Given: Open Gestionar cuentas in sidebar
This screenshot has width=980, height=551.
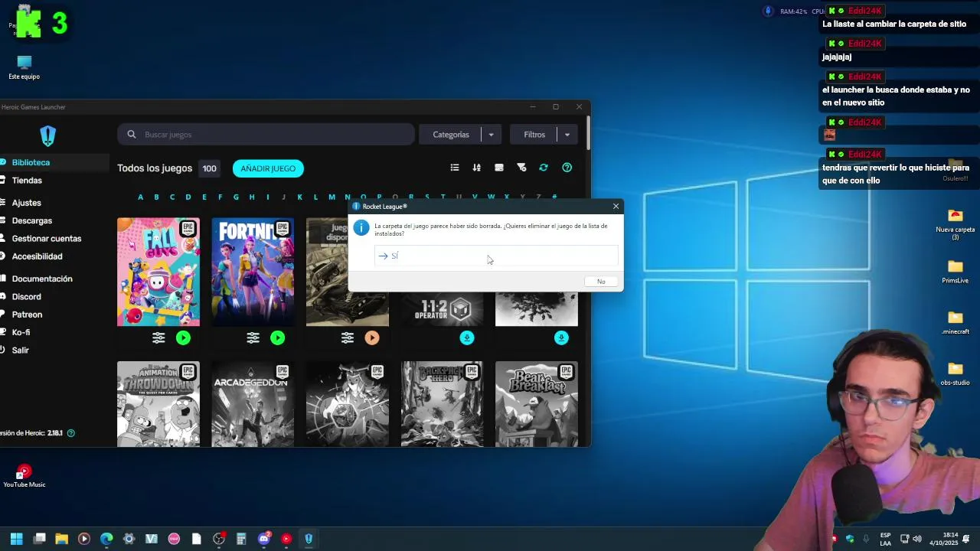Looking at the screenshot, I should [x=46, y=239].
